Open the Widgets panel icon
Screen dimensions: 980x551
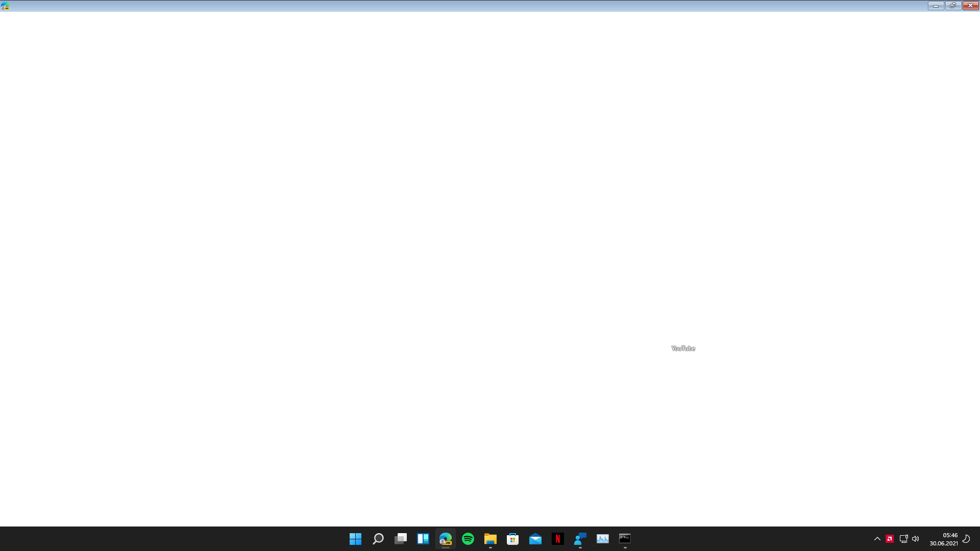tap(423, 539)
